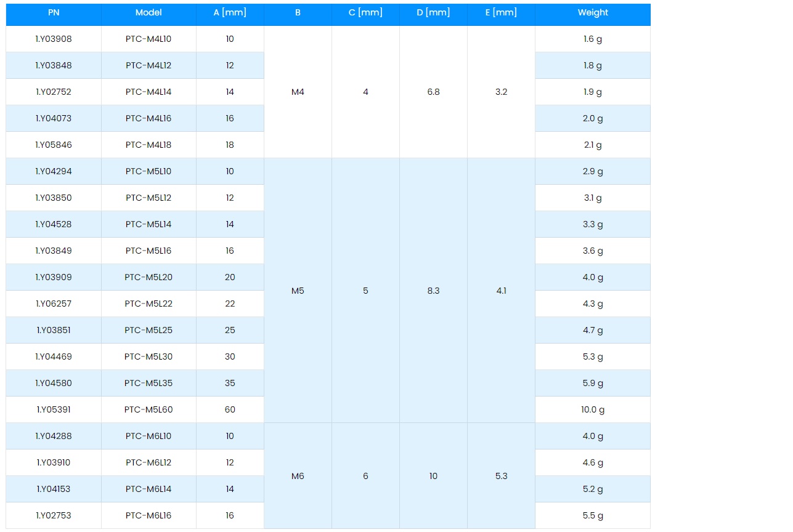Click model PTC-M5L10 cell
The width and height of the screenshot is (793, 532).
click(148, 172)
